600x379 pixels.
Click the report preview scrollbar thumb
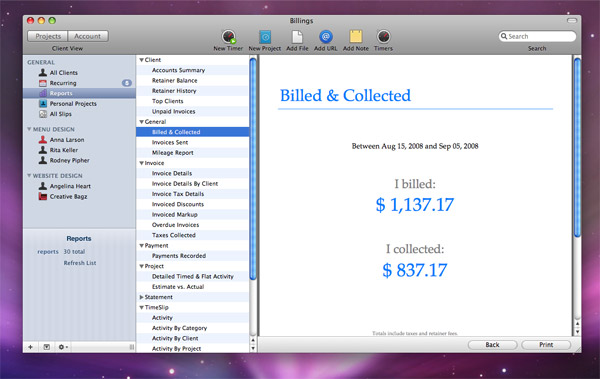tap(577, 147)
